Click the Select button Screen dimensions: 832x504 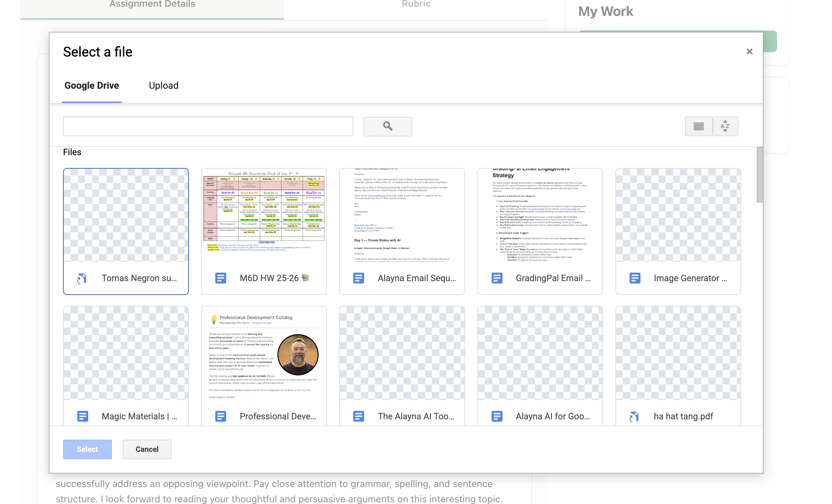pyautogui.click(x=87, y=449)
